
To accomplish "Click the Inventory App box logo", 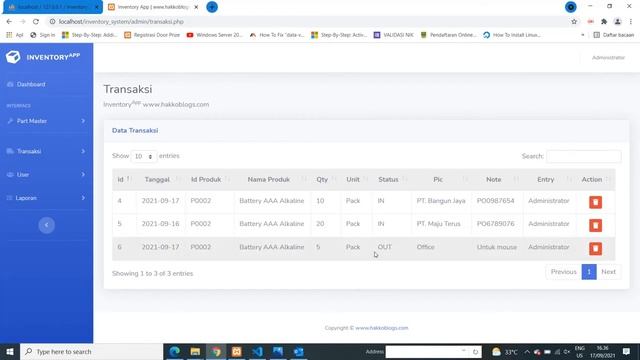I will [13, 57].
